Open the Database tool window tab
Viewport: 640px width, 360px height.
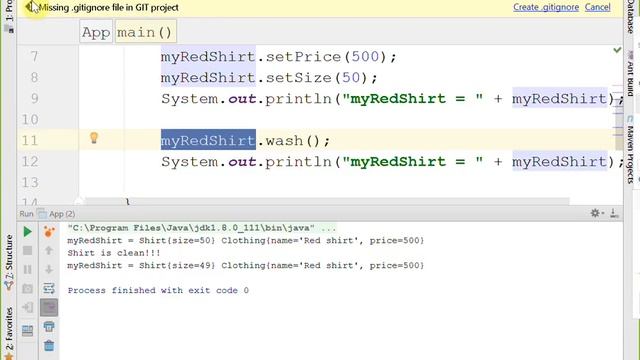[631, 16]
